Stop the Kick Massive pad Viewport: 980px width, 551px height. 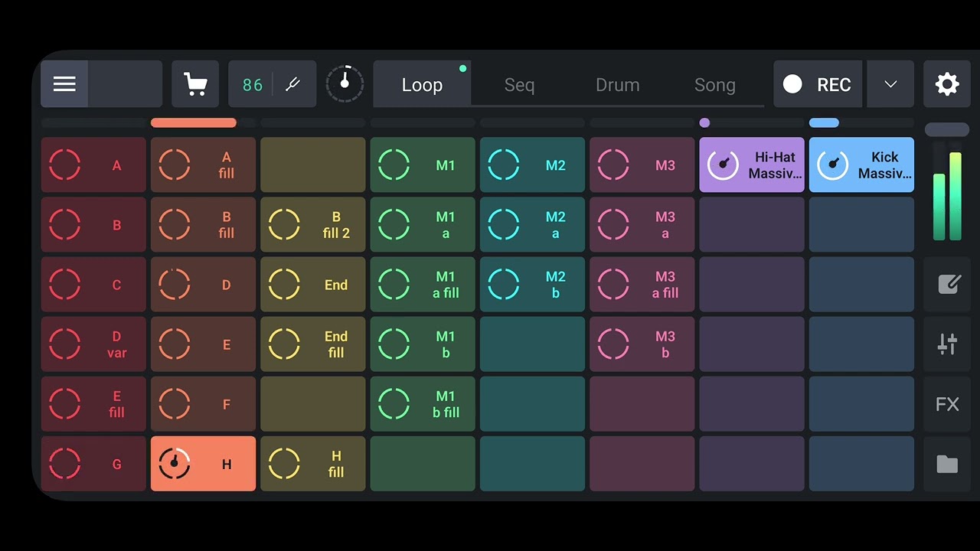tap(861, 165)
